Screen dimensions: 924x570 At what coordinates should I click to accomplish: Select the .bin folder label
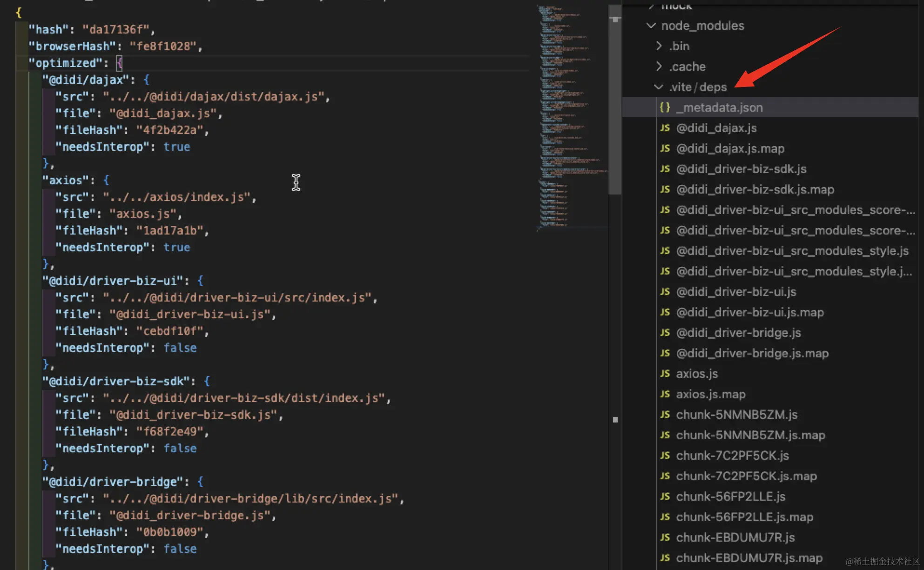point(679,46)
